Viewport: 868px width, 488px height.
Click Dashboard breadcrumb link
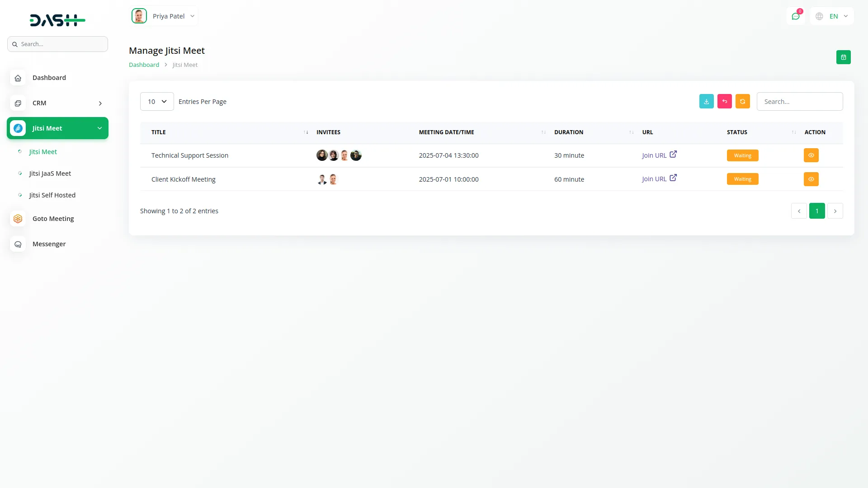pyautogui.click(x=144, y=65)
